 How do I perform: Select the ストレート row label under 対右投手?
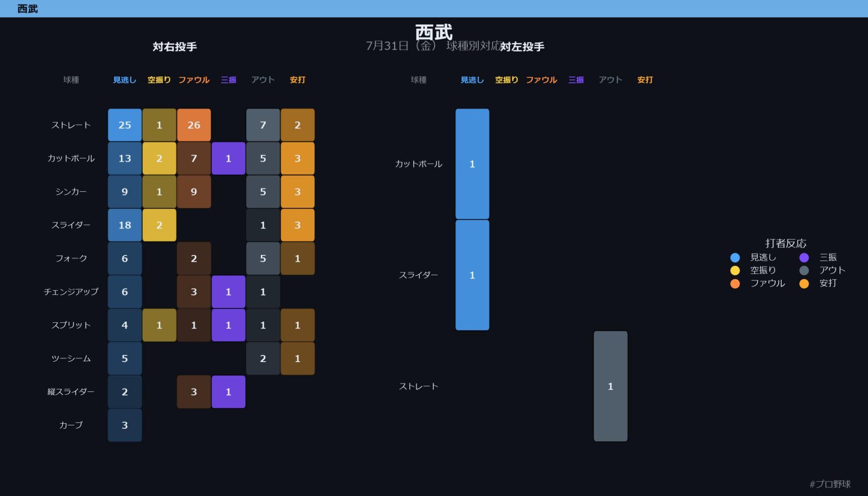[x=71, y=125]
